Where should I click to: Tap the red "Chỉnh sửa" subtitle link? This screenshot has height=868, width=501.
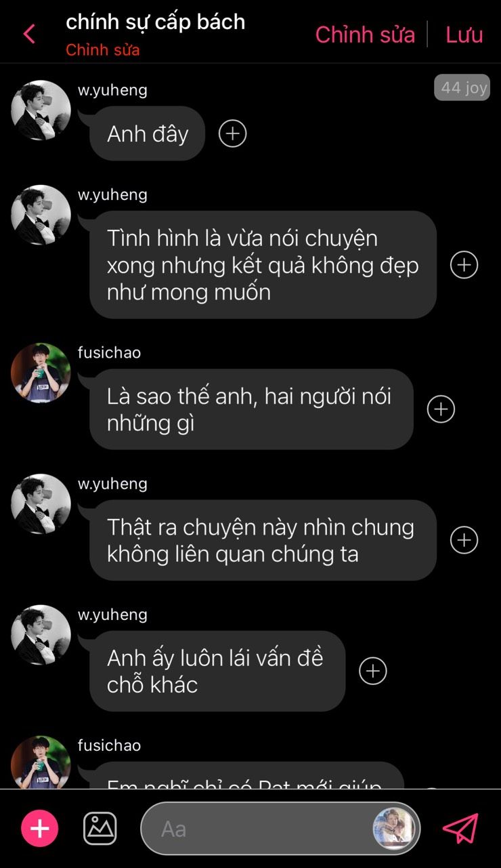pyautogui.click(x=103, y=50)
